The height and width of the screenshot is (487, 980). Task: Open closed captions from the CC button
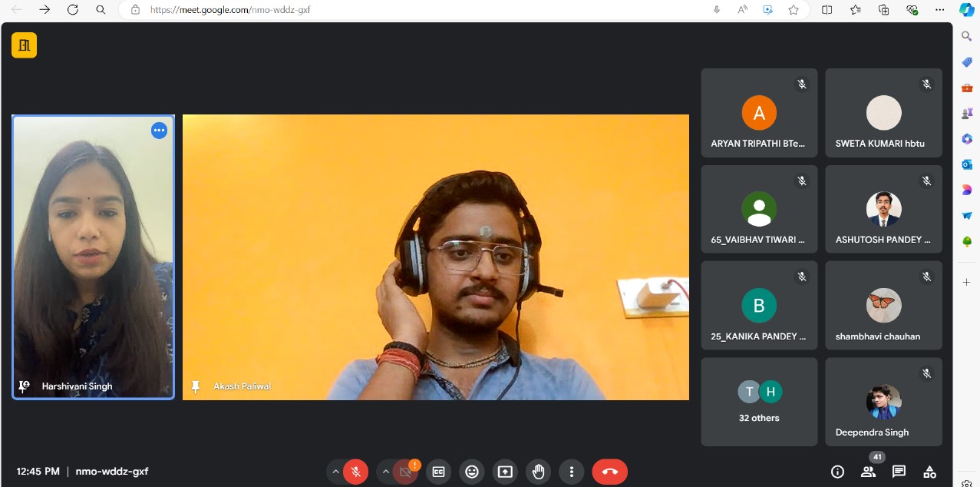tap(438, 472)
